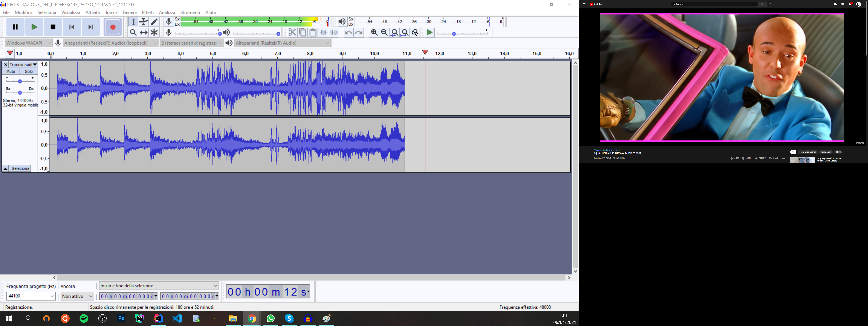Click the Zoom toggle icon

coord(415,32)
